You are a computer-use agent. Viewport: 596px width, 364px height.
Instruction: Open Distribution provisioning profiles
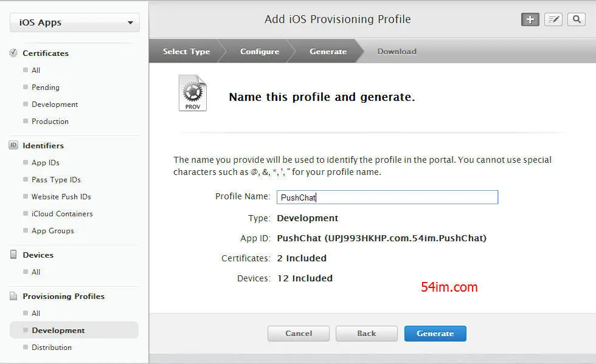click(51, 347)
